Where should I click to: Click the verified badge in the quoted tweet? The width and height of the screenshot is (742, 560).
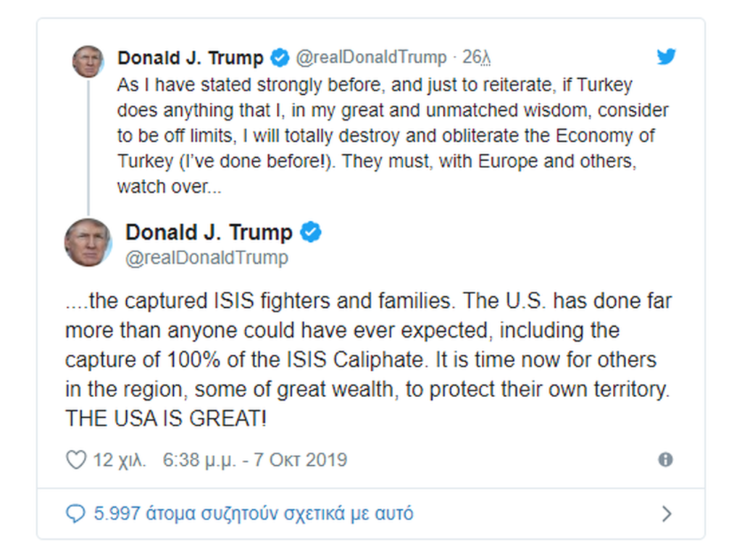click(x=280, y=58)
